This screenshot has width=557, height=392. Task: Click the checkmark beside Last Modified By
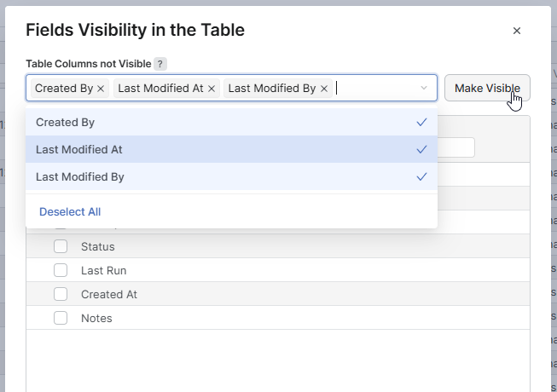click(421, 177)
